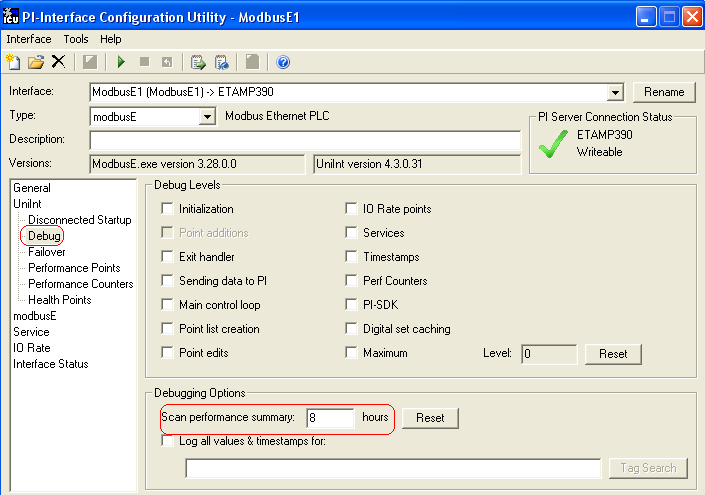Viewport: 705px width, 495px height.
Task: Select the Failover tree item
Action: point(47,252)
